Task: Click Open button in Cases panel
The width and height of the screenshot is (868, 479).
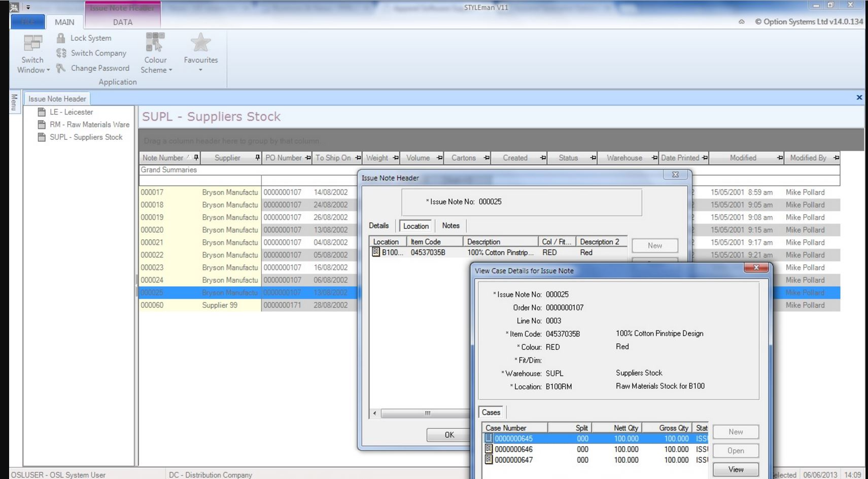Action: (736, 451)
